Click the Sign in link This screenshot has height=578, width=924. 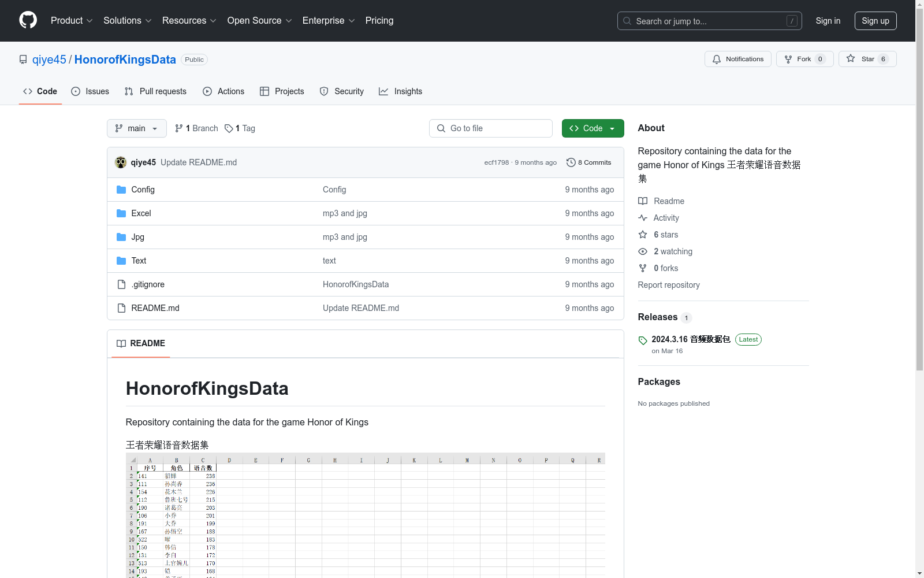pyautogui.click(x=828, y=21)
